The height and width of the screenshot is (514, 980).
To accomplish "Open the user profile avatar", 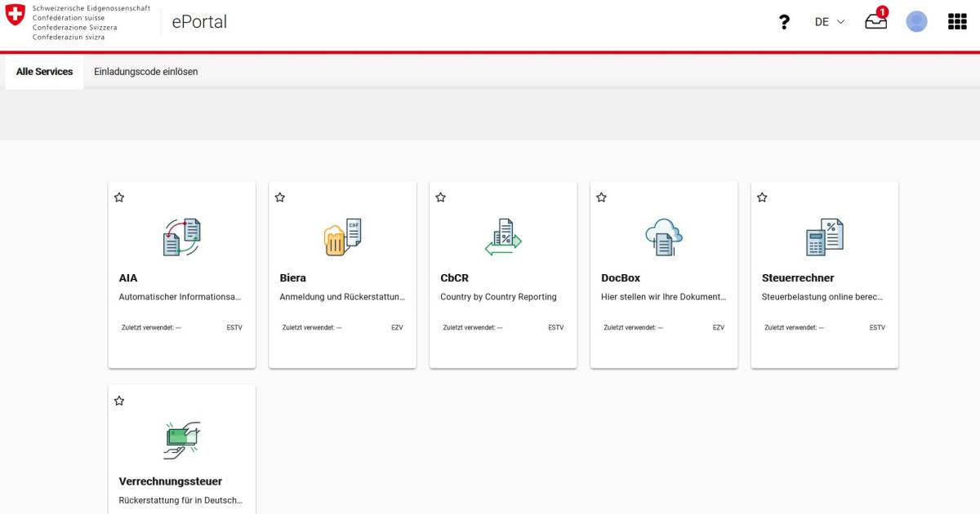I will click(x=916, y=21).
